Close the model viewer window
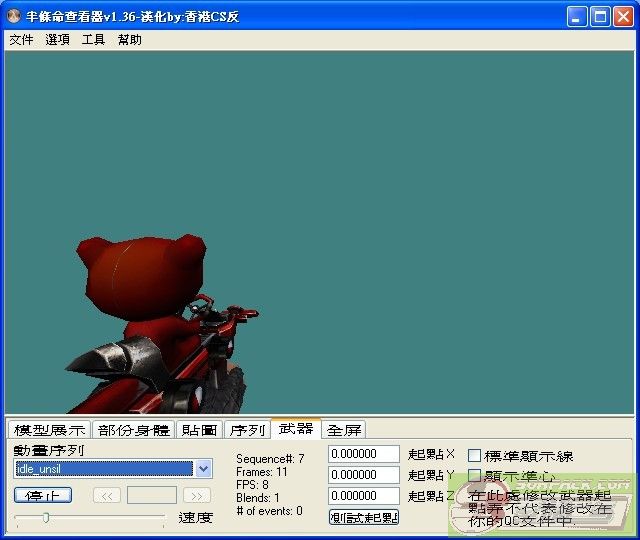Image resolution: width=640 pixels, height=540 pixels. coord(624,16)
